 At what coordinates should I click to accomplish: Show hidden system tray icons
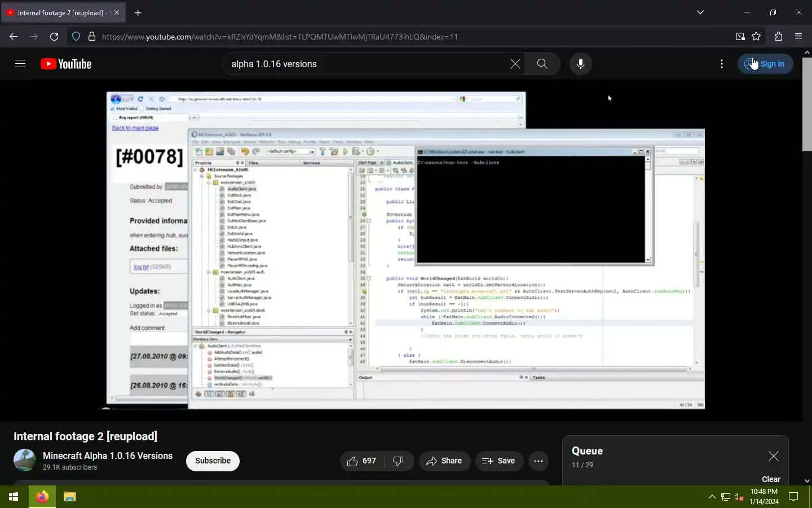712,497
